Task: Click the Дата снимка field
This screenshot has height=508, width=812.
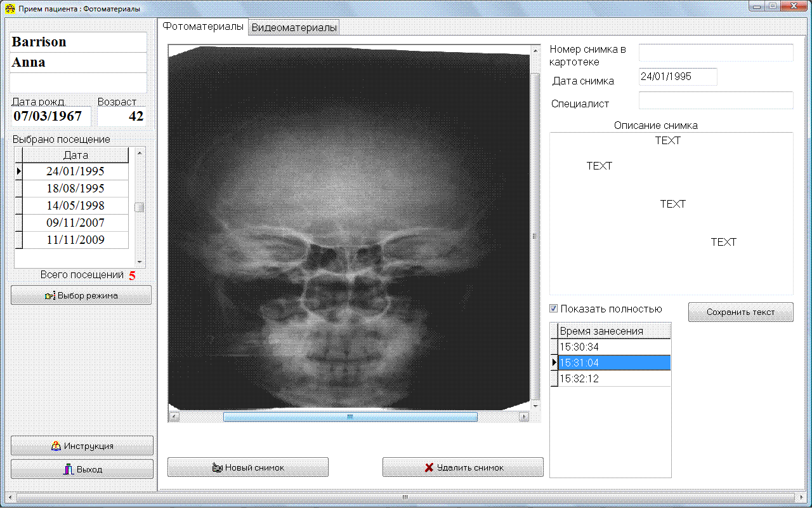Action: click(x=678, y=77)
